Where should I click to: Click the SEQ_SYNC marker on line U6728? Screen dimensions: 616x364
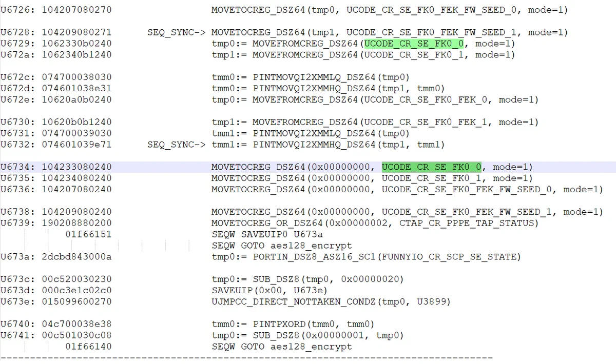tap(176, 32)
